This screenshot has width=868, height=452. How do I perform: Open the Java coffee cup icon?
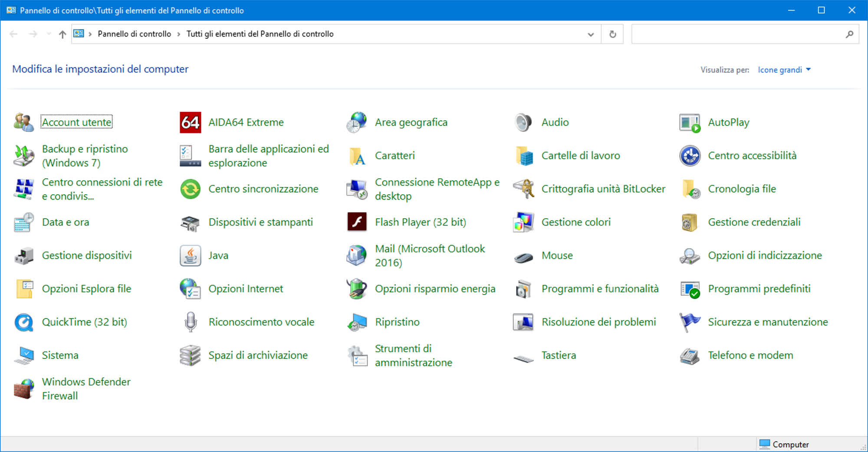click(190, 255)
